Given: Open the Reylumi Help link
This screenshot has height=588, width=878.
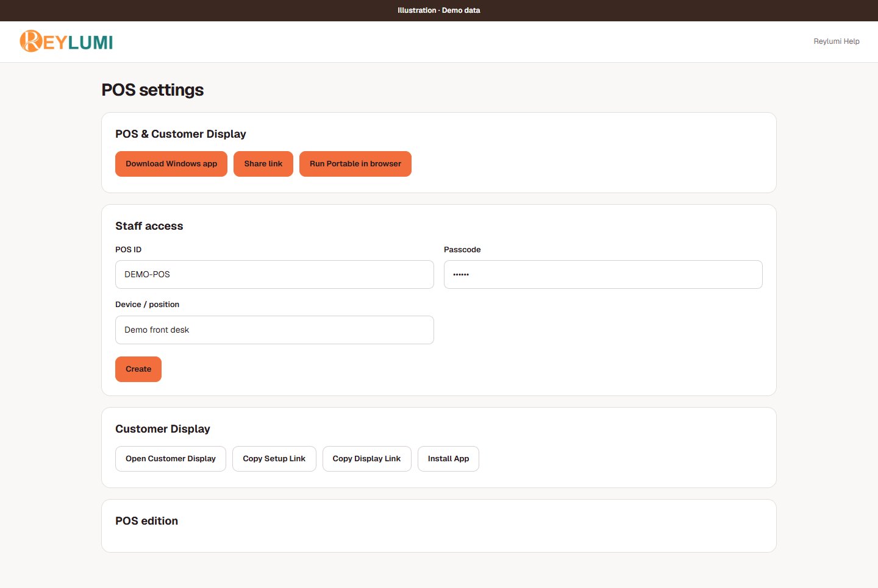Looking at the screenshot, I should click(x=837, y=41).
